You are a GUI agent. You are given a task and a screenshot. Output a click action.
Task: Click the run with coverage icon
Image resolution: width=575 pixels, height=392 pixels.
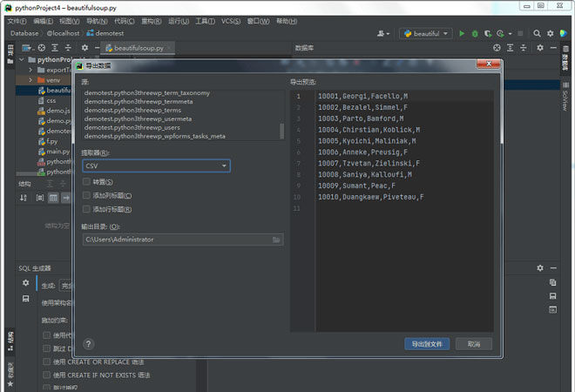pos(487,34)
